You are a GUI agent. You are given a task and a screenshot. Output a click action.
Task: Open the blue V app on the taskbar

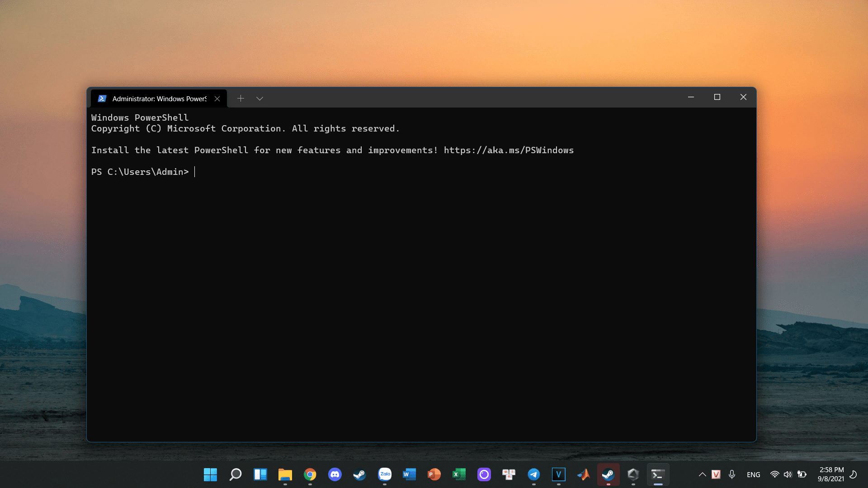tap(559, 474)
